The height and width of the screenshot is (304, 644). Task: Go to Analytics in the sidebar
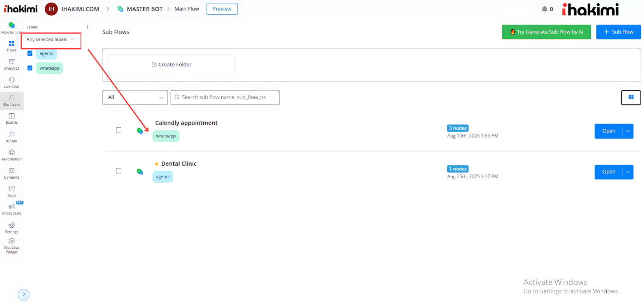click(12, 62)
